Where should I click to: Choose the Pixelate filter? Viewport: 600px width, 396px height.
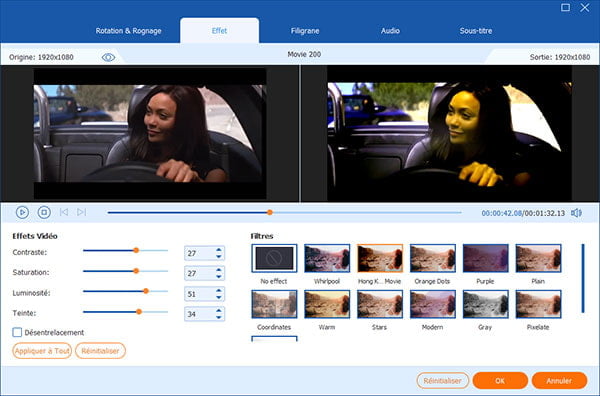[x=538, y=304]
